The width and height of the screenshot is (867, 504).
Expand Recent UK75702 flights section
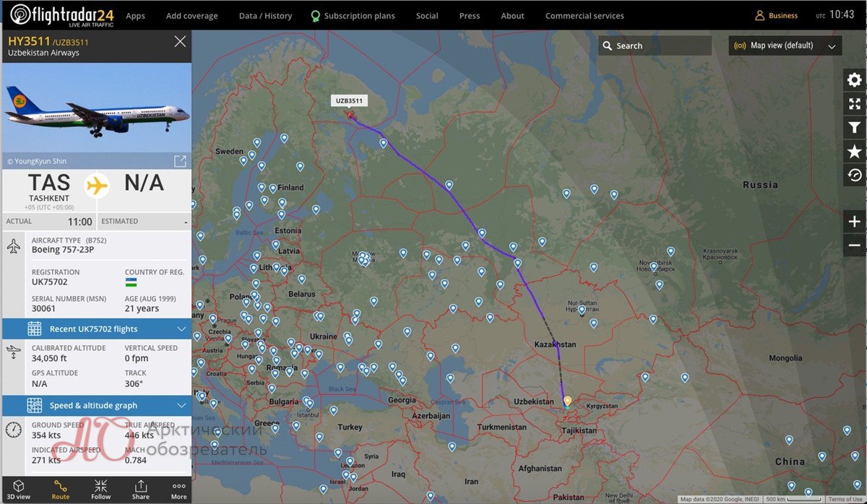[x=97, y=329]
